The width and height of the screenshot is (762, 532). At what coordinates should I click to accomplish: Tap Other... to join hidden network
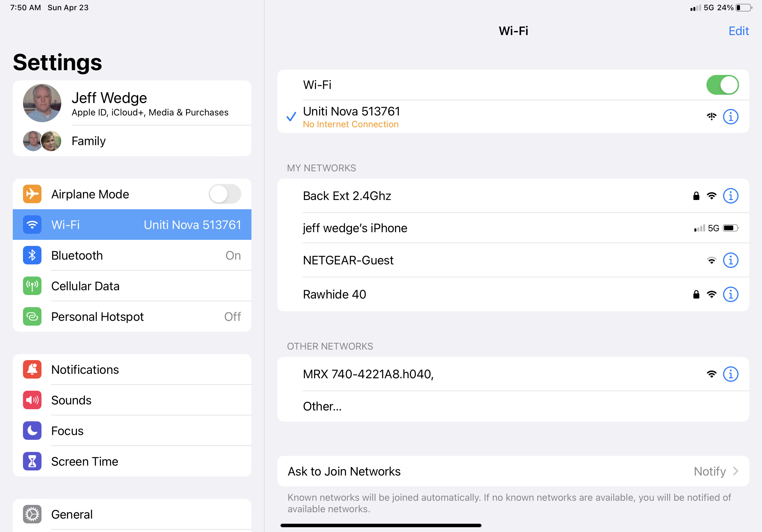[x=322, y=406]
